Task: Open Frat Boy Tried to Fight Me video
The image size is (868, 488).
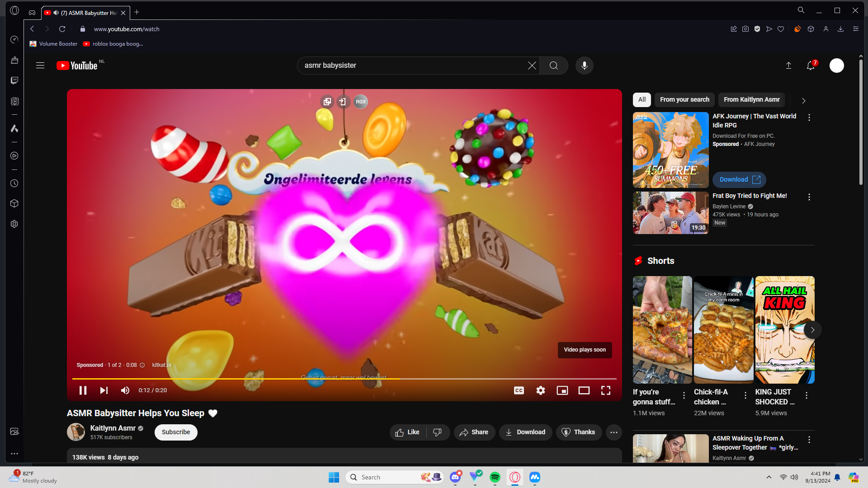Action: point(671,213)
